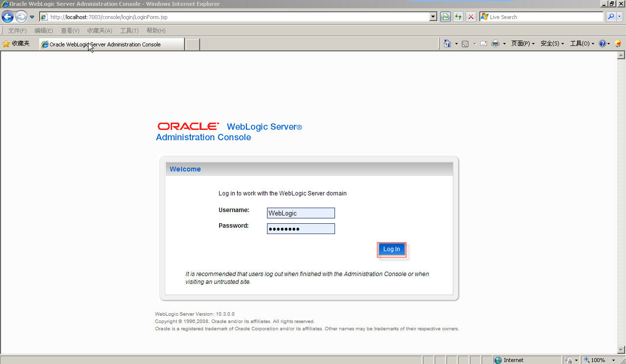Open the 工具(T) menu
This screenshot has width=626, height=364.
pos(129,30)
